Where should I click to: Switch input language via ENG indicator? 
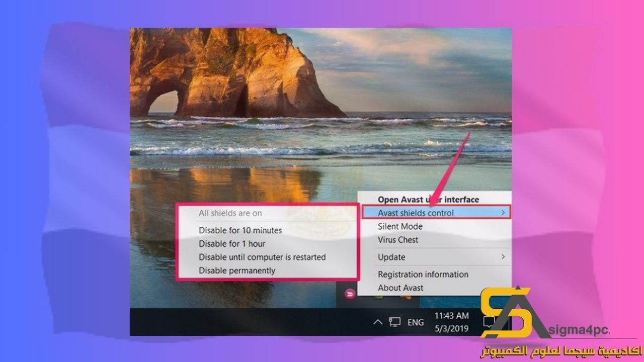(x=416, y=322)
